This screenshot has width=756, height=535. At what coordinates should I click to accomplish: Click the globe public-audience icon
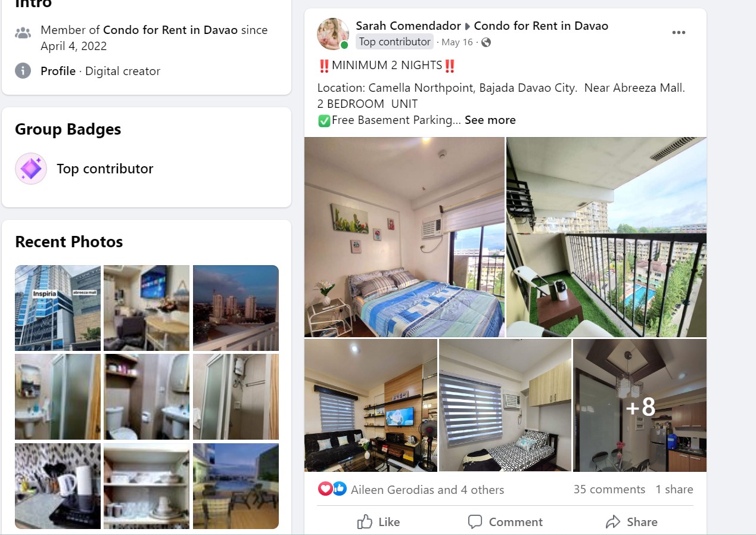click(486, 42)
